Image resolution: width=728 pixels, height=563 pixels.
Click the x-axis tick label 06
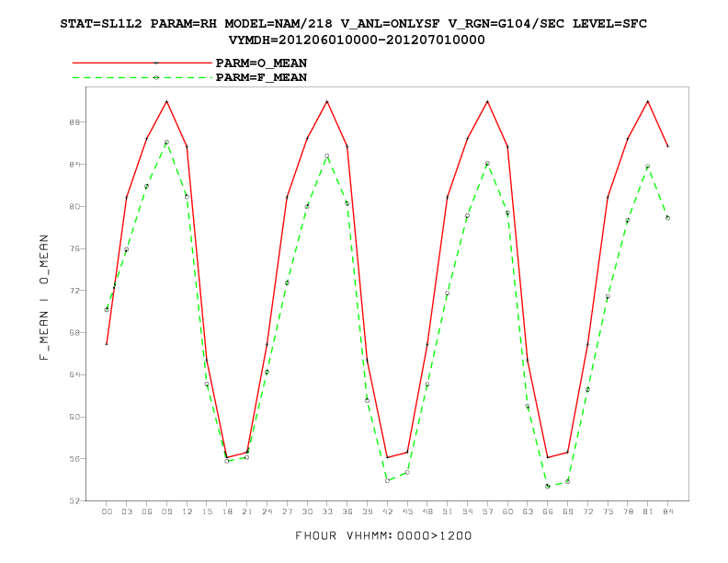coord(147,511)
